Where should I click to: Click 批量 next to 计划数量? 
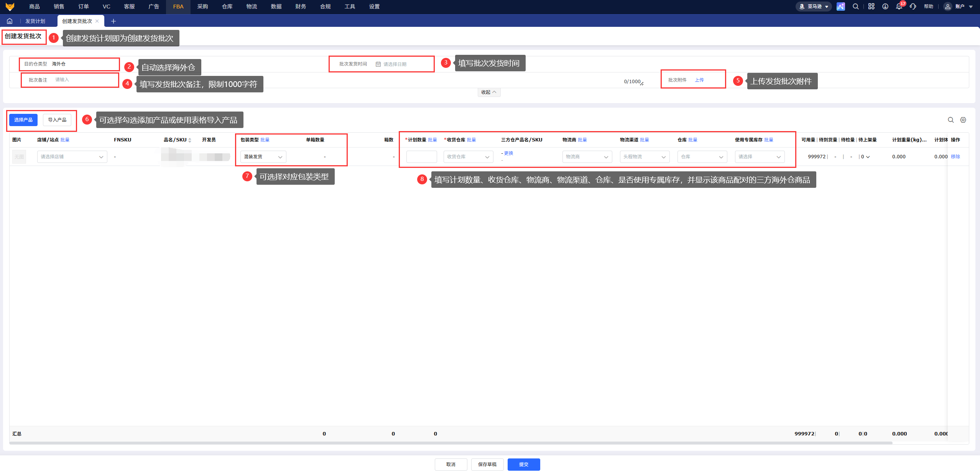tap(432, 140)
